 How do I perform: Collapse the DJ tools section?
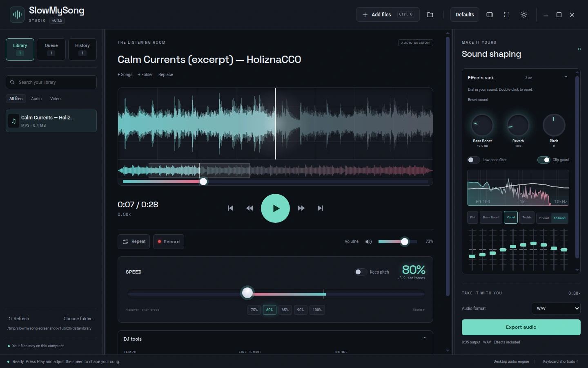425,338
